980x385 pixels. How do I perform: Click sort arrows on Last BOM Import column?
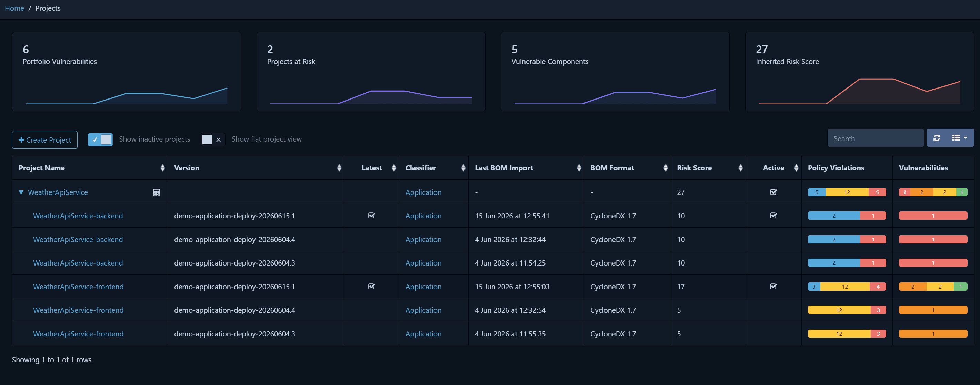coord(579,168)
